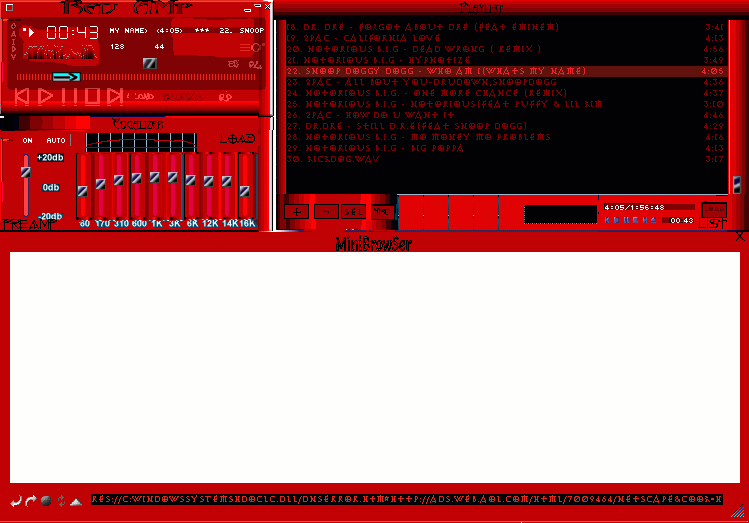749x523 pixels.
Task: Select track 30 RickDog.wav
Action: pos(505,159)
